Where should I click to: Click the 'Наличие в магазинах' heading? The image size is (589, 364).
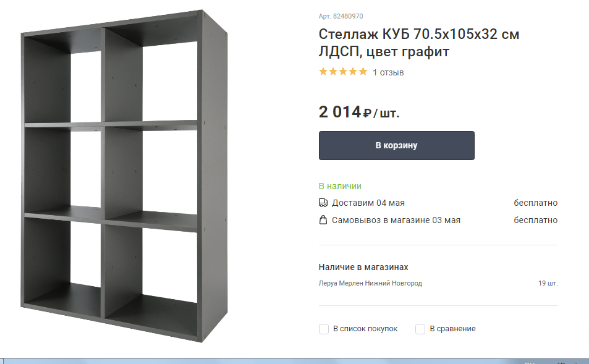(x=363, y=267)
